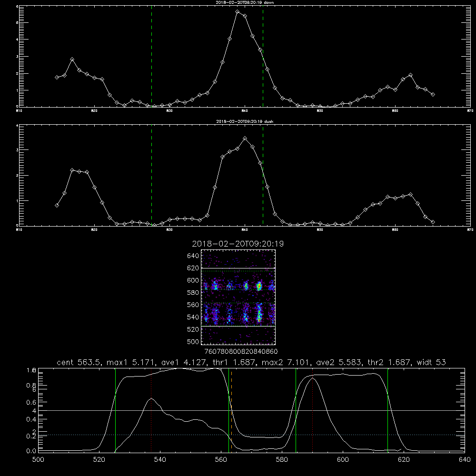Click x-axis label 540 of the bottom plot

pos(160,460)
